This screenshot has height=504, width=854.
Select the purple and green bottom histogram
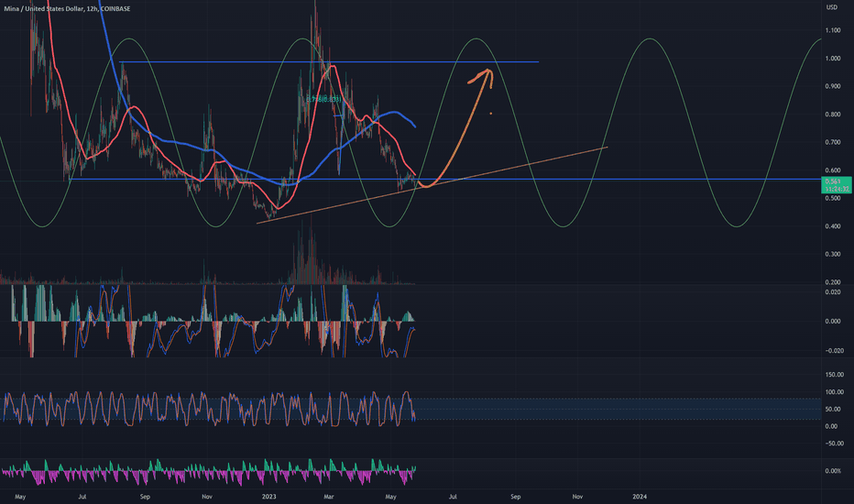tap(208, 472)
